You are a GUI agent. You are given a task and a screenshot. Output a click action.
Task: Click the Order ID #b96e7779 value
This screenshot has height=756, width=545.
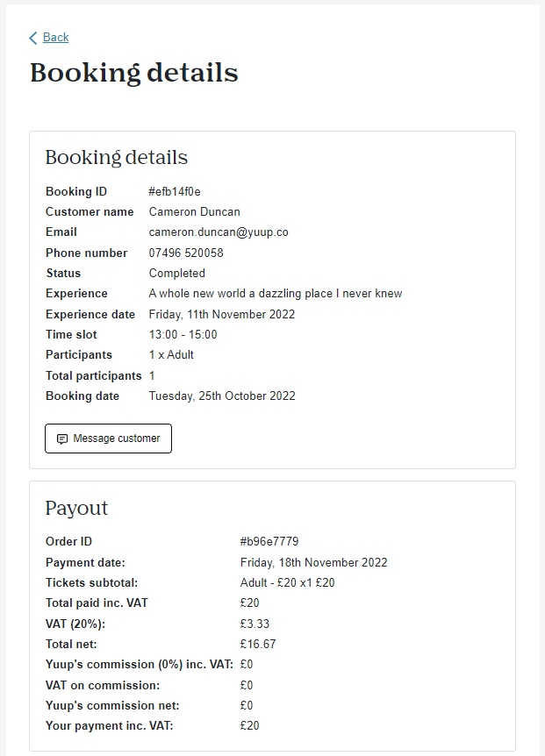click(269, 541)
